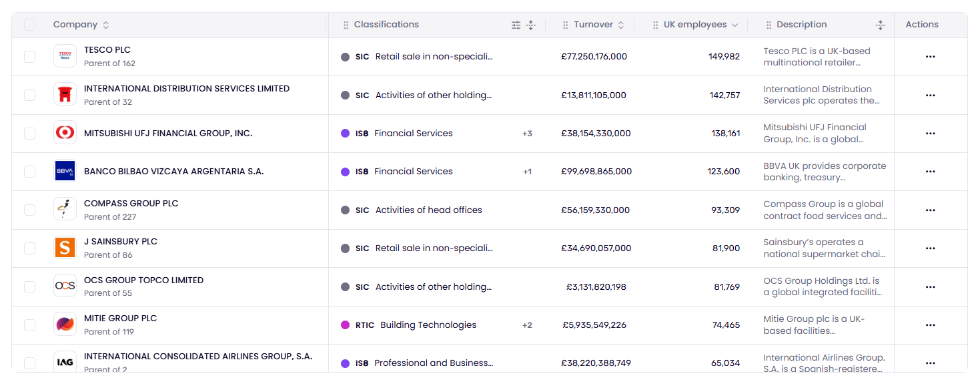
Task: Click 'Parent of 55' under OCS Group
Action: (x=108, y=293)
